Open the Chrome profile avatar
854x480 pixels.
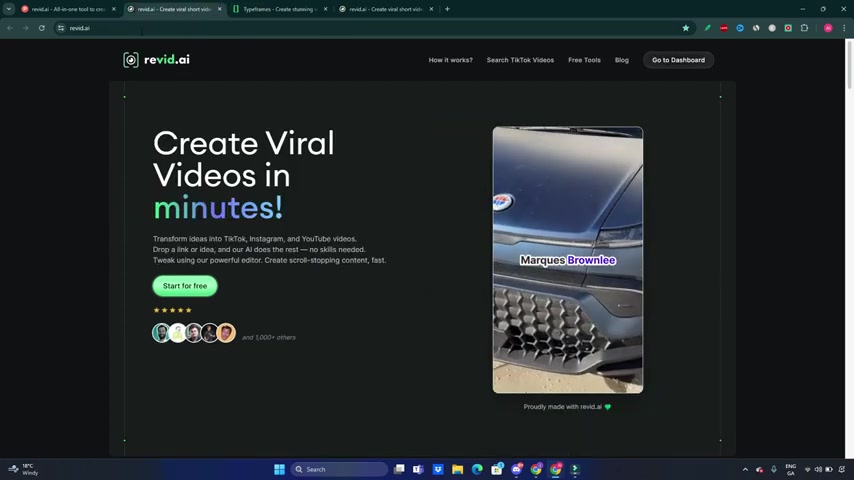[x=828, y=28]
